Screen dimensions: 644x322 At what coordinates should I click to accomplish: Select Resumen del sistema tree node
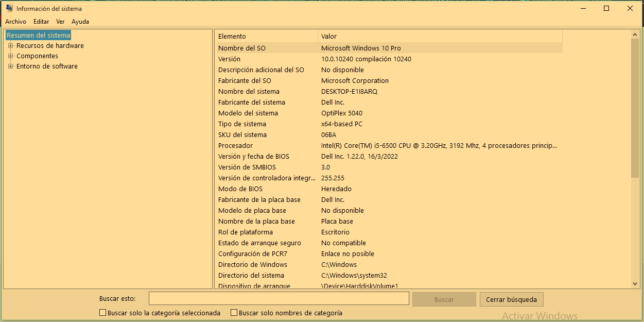click(x=38, y=35)
